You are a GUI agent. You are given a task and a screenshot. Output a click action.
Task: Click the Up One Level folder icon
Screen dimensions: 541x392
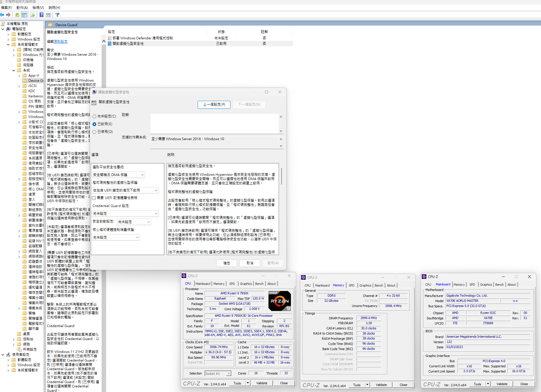click(17, 15)
